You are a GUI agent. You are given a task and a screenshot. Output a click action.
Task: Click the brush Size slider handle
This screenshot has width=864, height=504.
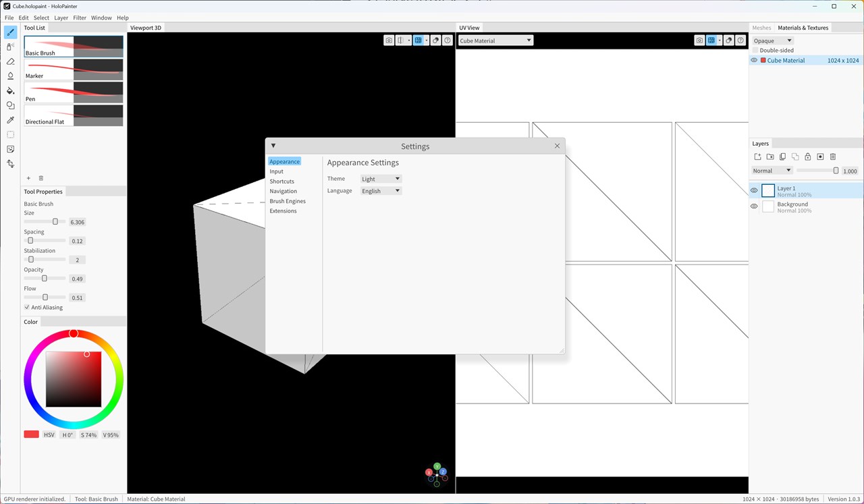coord(55,221)
